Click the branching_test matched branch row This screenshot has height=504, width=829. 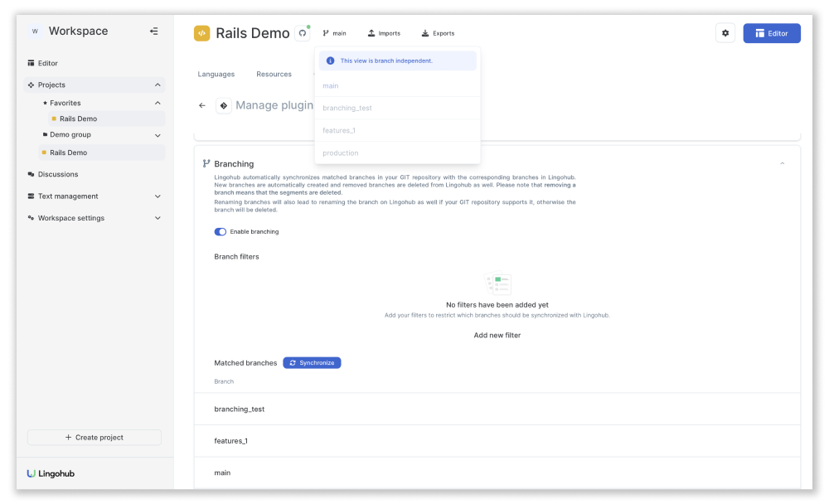(x=497, y=409)
